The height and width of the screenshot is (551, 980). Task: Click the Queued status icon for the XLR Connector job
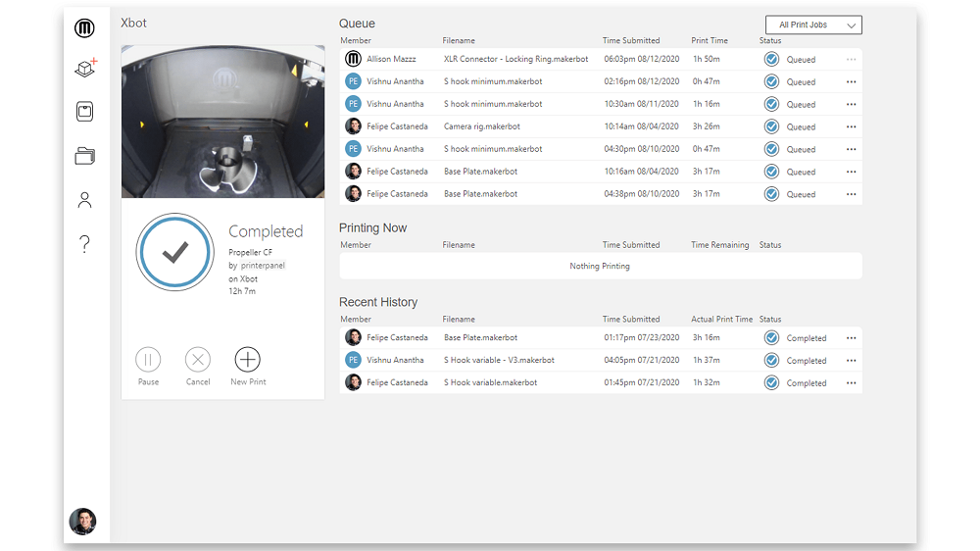coord(772,60)
